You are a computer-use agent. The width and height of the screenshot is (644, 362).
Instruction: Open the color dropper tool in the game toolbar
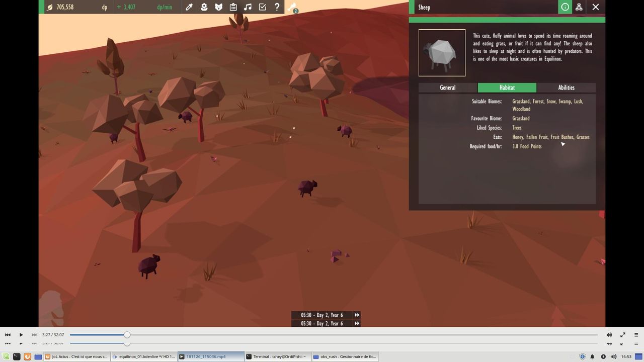(x=189, y=7)
